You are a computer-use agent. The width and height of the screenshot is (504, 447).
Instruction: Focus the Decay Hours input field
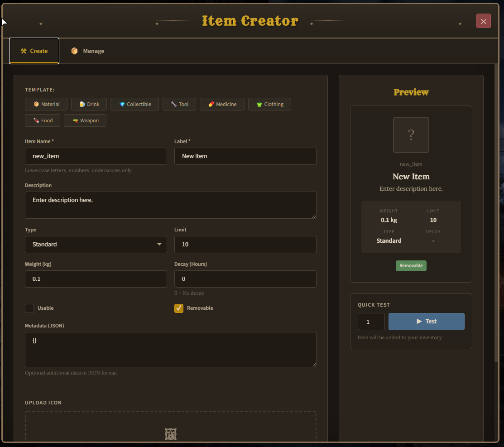click(x=245, y=279)
